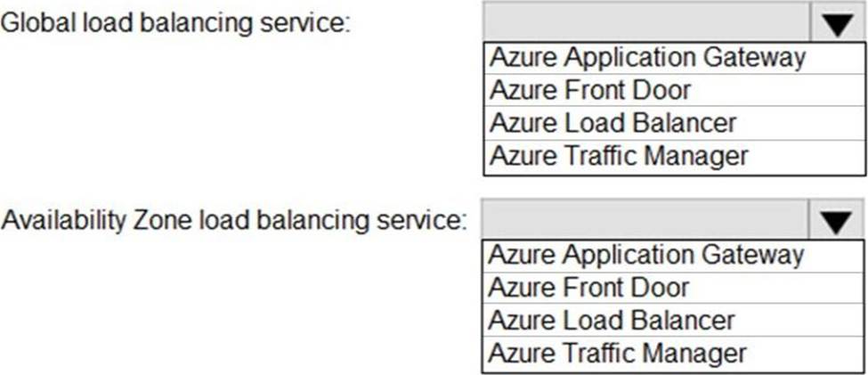Select Azure Application Gateway for Global service

pyautogui.click(x=674, y=58)
